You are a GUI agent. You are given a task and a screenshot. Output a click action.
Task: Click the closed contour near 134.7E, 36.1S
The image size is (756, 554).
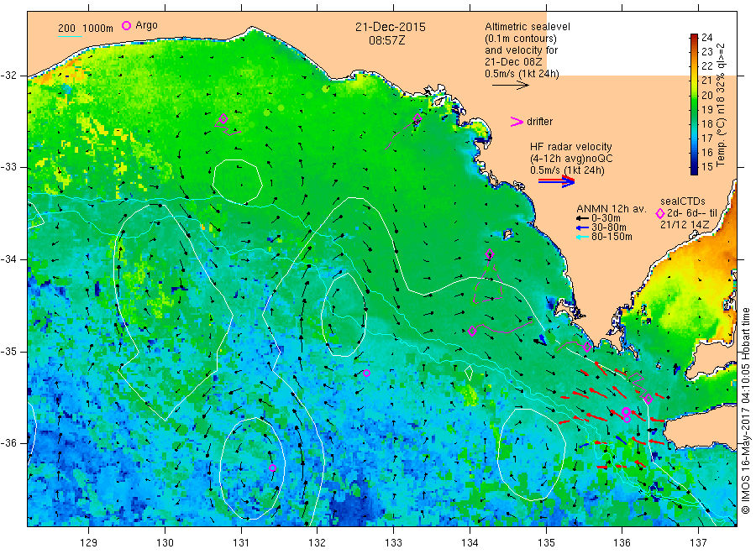[x=531, y=455]
